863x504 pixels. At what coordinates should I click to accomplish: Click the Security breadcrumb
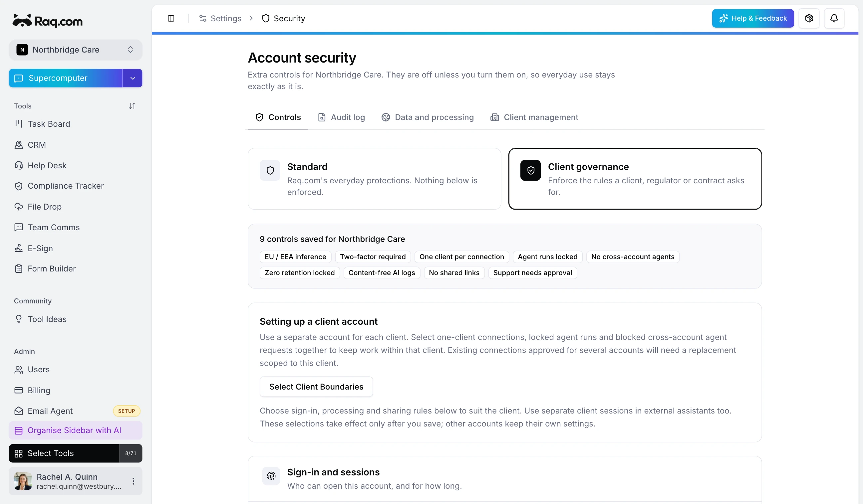click(283, 19)
